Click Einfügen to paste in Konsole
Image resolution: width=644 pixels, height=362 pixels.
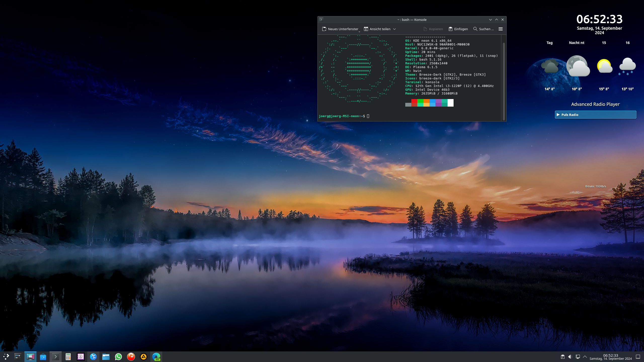coord(458,29)
